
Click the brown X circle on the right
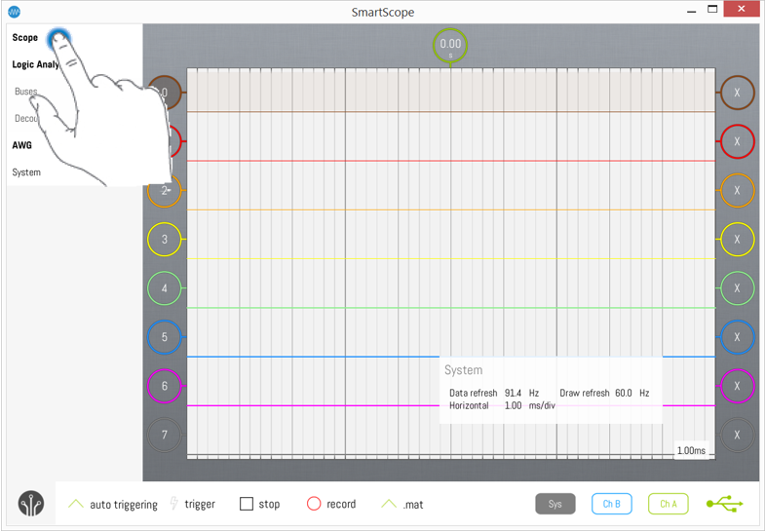pyautogui.click(x=737, y=93)
